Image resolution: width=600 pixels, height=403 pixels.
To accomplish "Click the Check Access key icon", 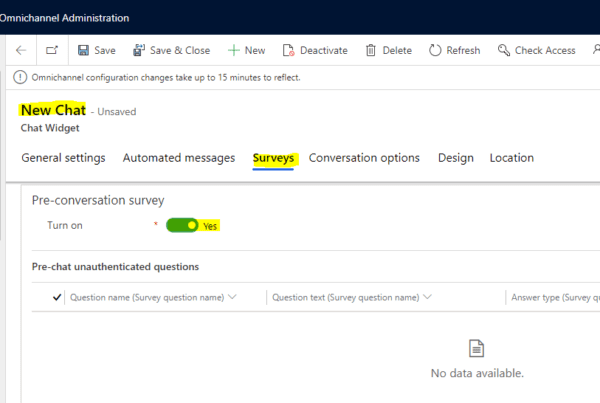I will coord(504,50).
